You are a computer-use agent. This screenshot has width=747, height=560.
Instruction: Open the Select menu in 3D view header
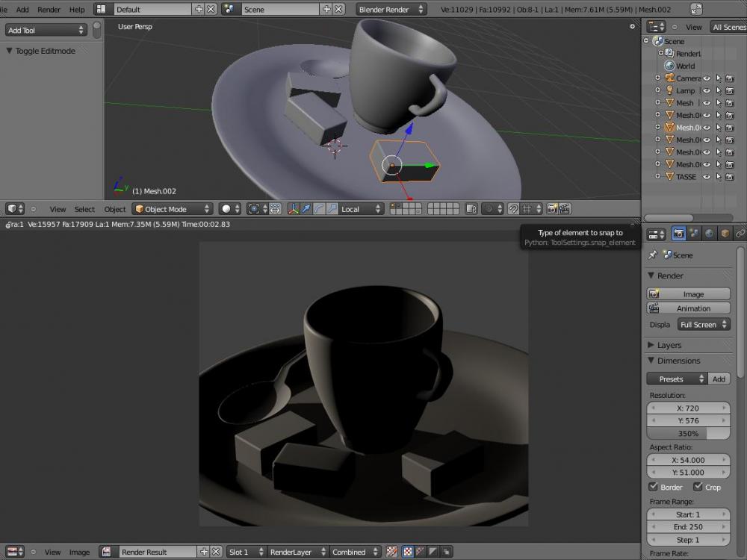coord(84,209)
